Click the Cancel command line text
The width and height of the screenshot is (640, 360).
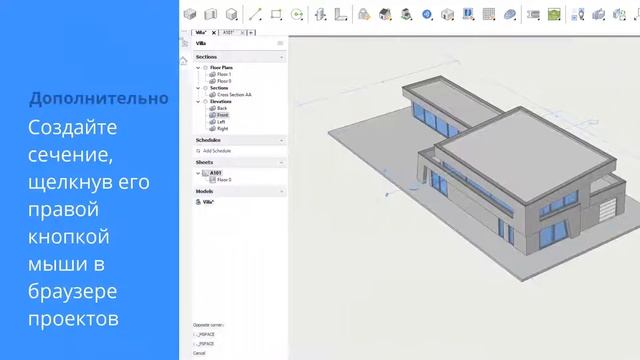tap(199, 353)
